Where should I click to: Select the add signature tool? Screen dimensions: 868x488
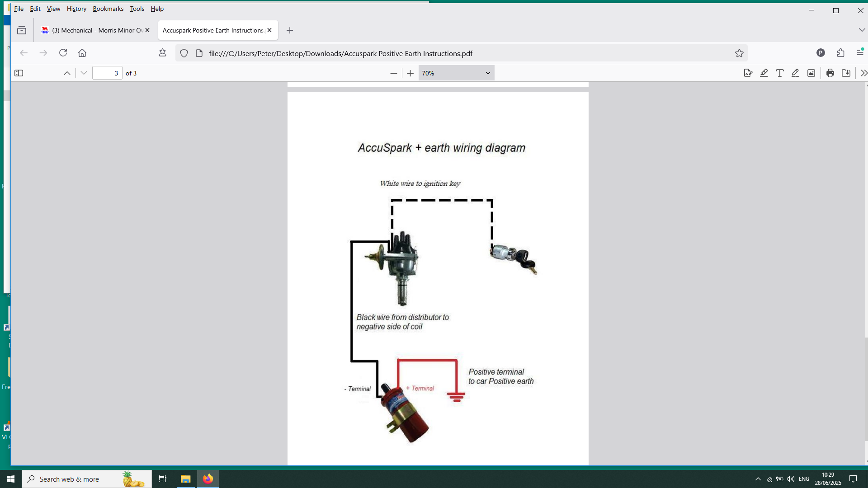[748, 73]
